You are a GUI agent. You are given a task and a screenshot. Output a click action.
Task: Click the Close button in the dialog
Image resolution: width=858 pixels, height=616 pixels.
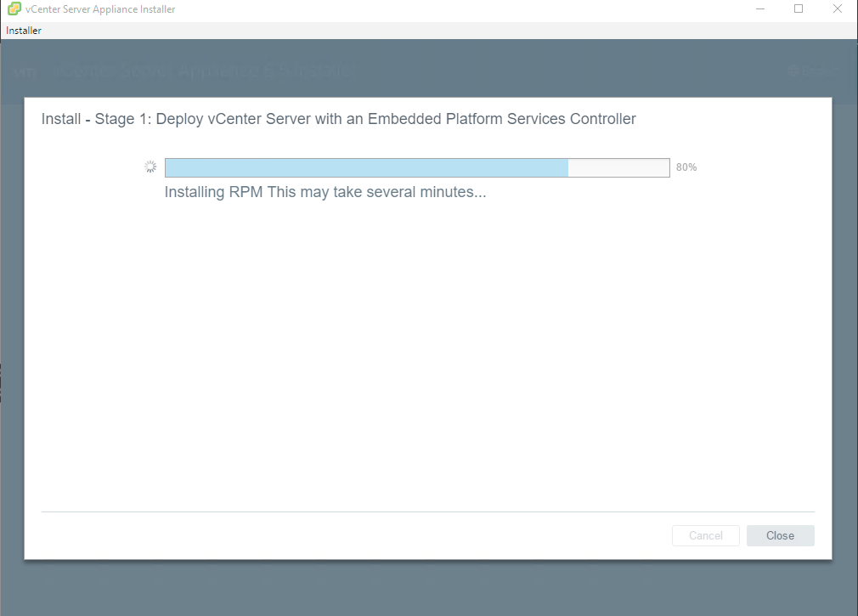point(781,535)
